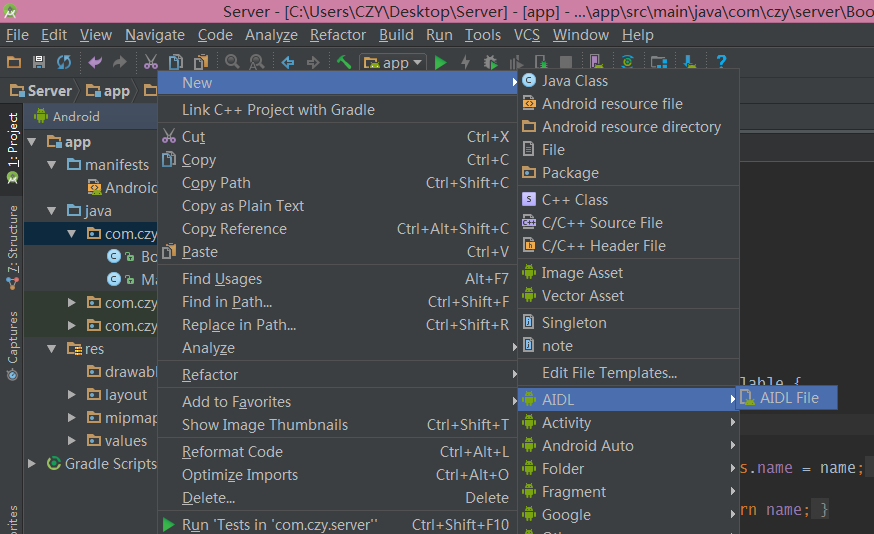Click the Save All toolbar icon

tap(38, 62)
